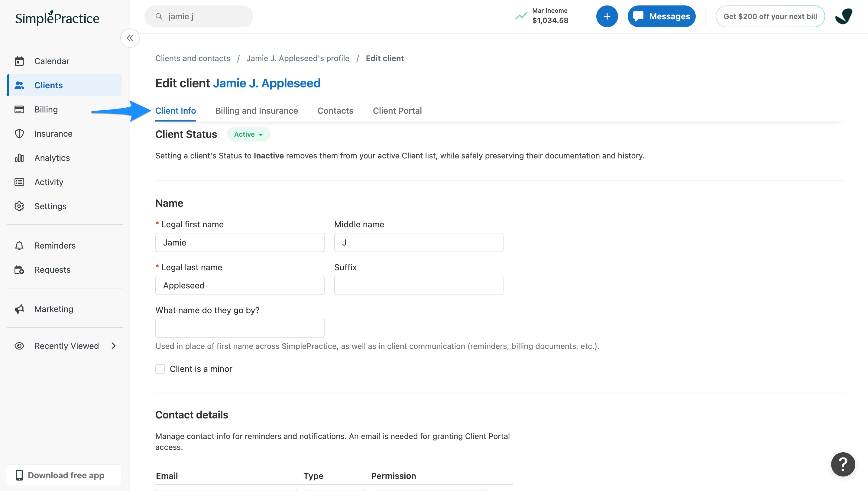868x491 pixels.
Task: Switch to the Contacts tab
Action: (x=335, y=111)
